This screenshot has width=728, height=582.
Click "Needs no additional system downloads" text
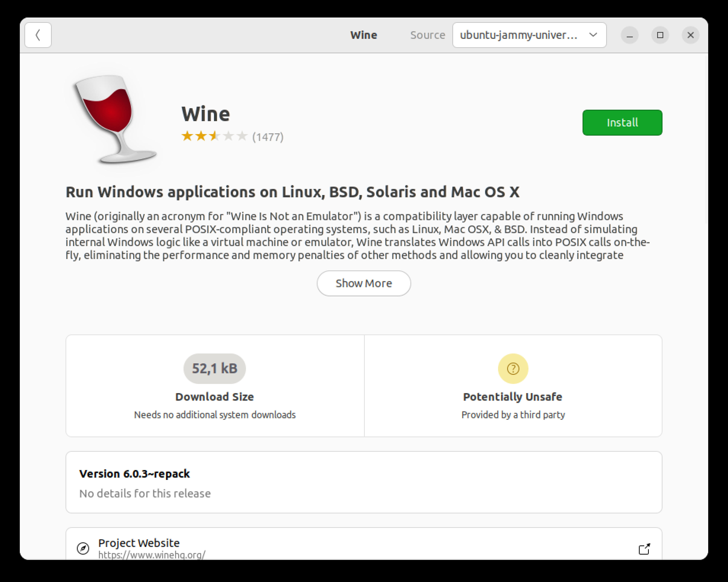click(x=215, y=415)
